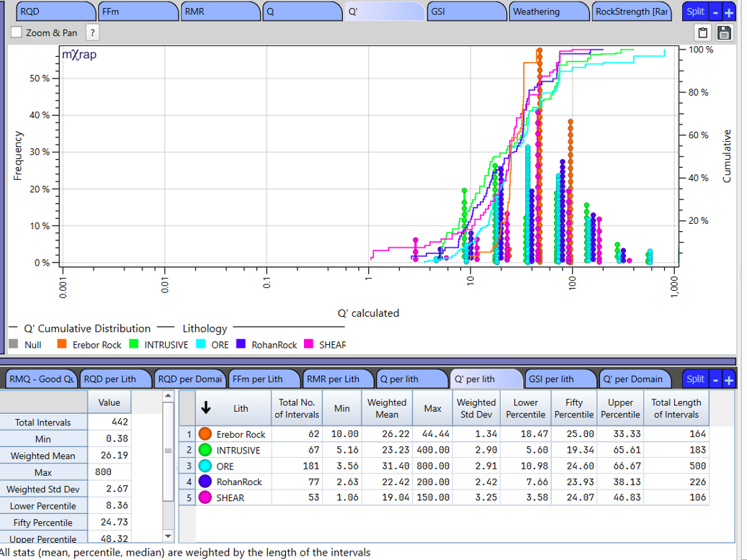The height and width of the screenshot is (560, 747).
Task: Enable the Zoom & Pan checkbox
Action: pos(16,32)
